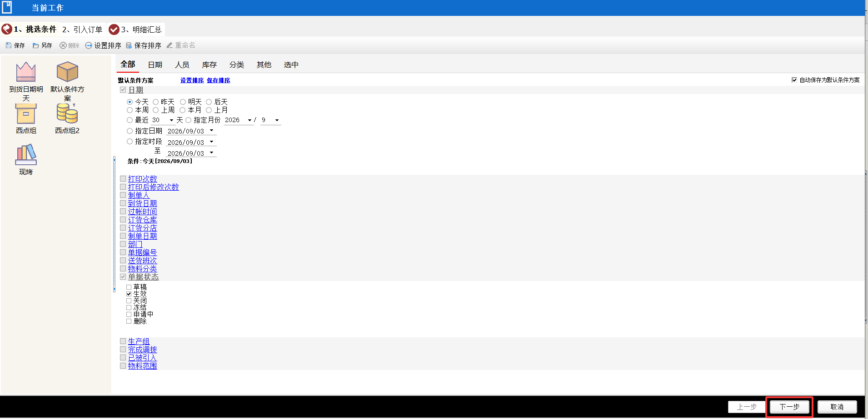Switch to the 库存 tab
868x419 pixels.
(x=210, y=65)
